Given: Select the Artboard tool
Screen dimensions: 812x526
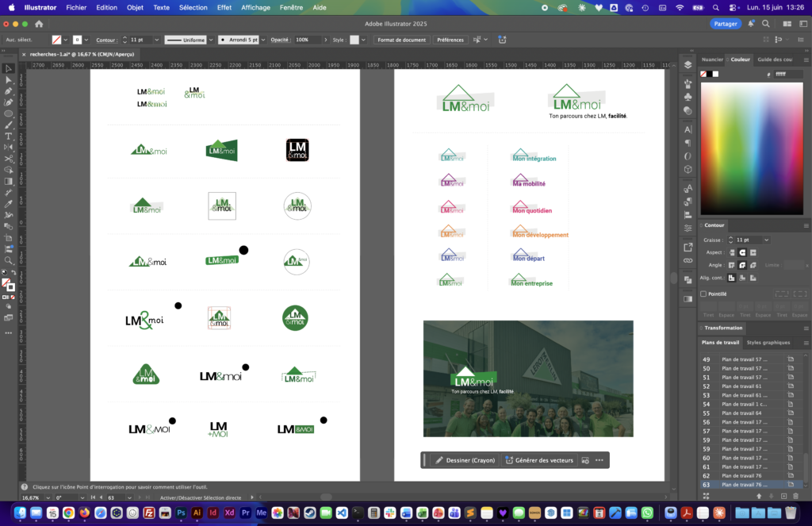Looking at the screenshot, I should [8, 238].
